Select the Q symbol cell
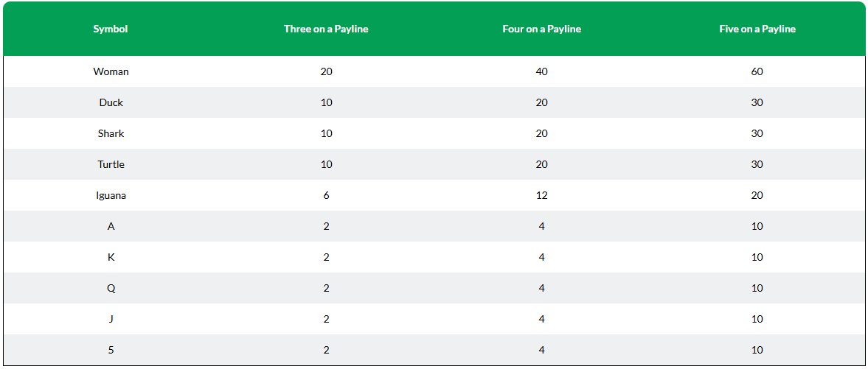 (x=111, y=288)
